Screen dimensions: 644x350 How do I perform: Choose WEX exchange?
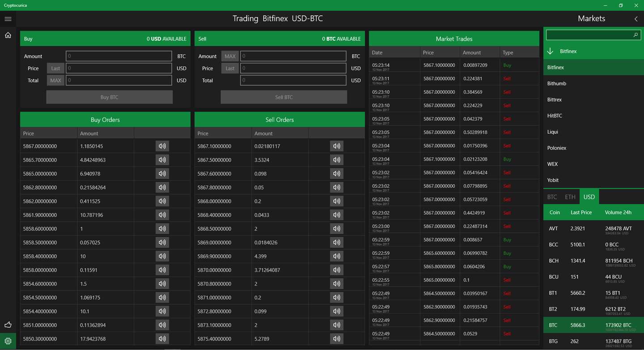(593, 164)
